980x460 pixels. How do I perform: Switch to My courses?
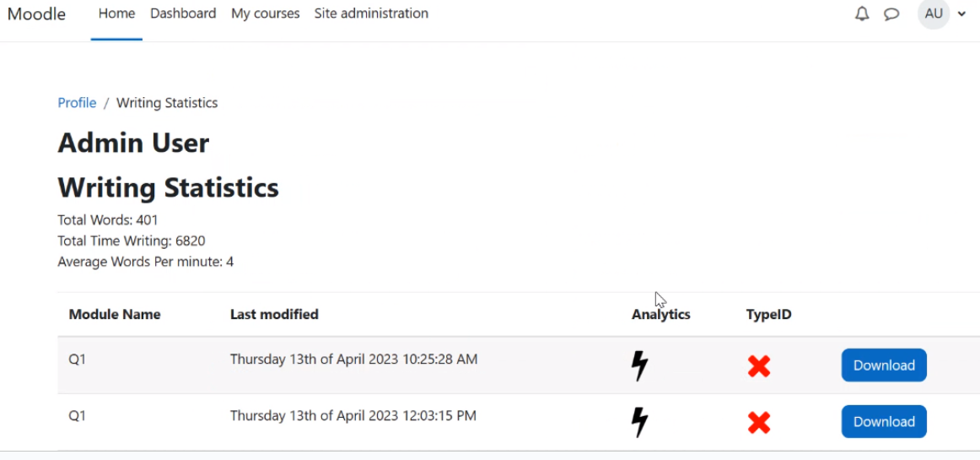[266, 14]
